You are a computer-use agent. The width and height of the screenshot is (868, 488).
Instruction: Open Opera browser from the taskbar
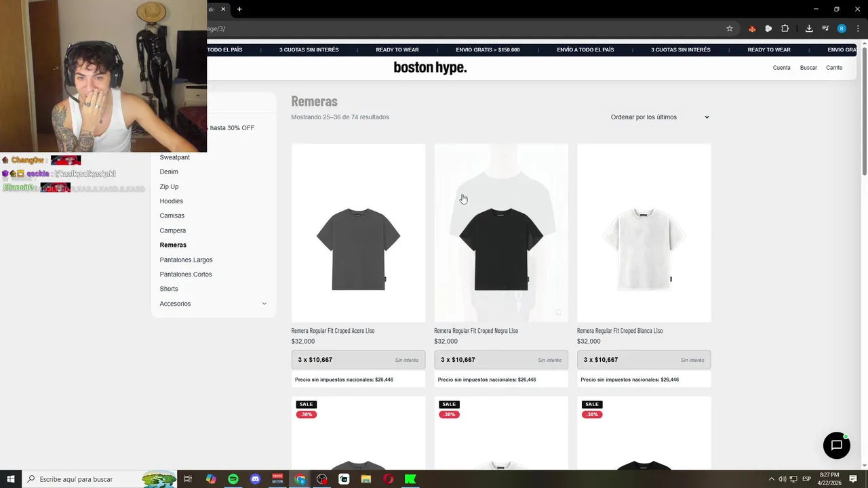tap(388, 479)
